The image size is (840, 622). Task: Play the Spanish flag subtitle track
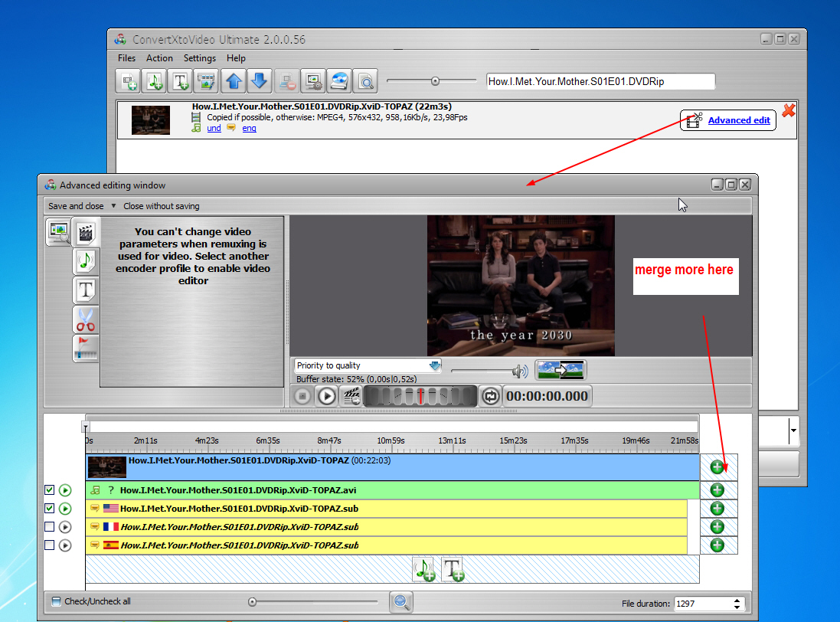[65, 545]
